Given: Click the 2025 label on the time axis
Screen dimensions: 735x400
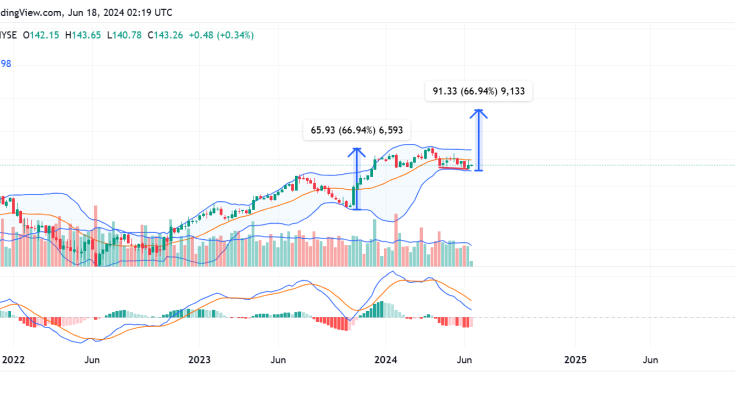Looking at the screenshot, I should (x=575, y=357).
